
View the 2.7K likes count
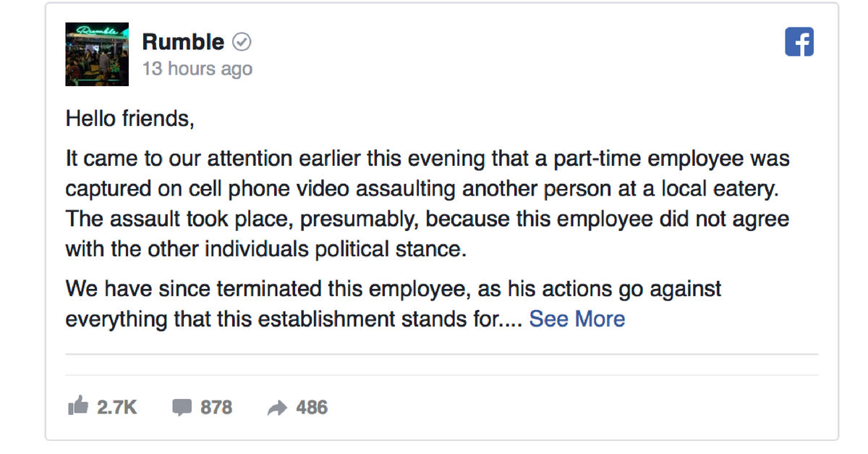coord(116,408)
